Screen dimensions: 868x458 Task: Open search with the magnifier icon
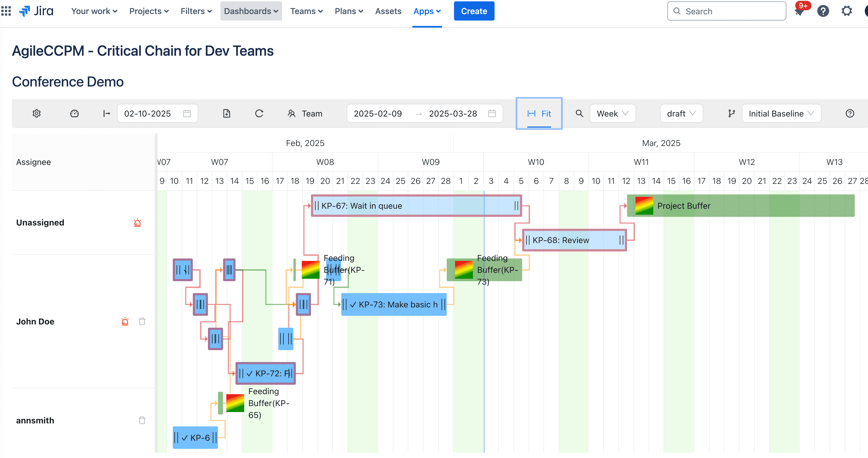(579, 113)
